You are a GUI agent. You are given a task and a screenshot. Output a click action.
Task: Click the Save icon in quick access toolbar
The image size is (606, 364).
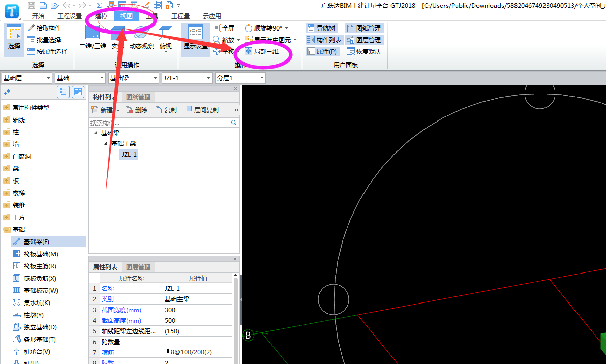pos(32,5)
